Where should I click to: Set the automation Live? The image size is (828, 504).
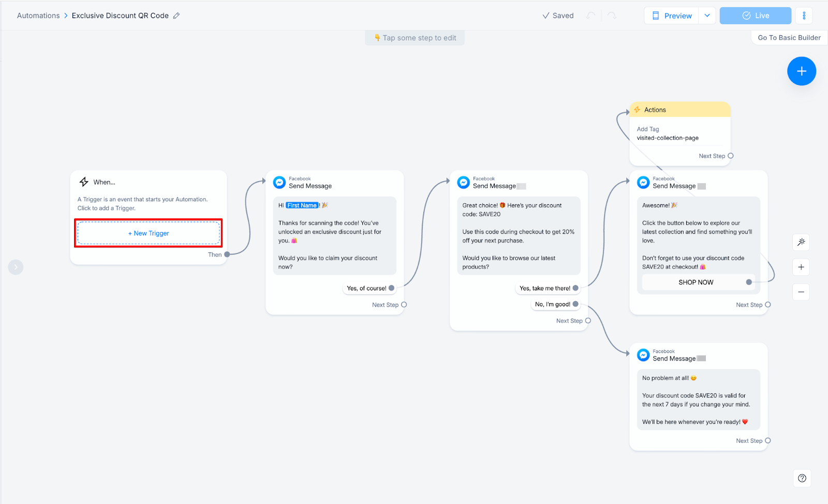[x=755, y=16]
